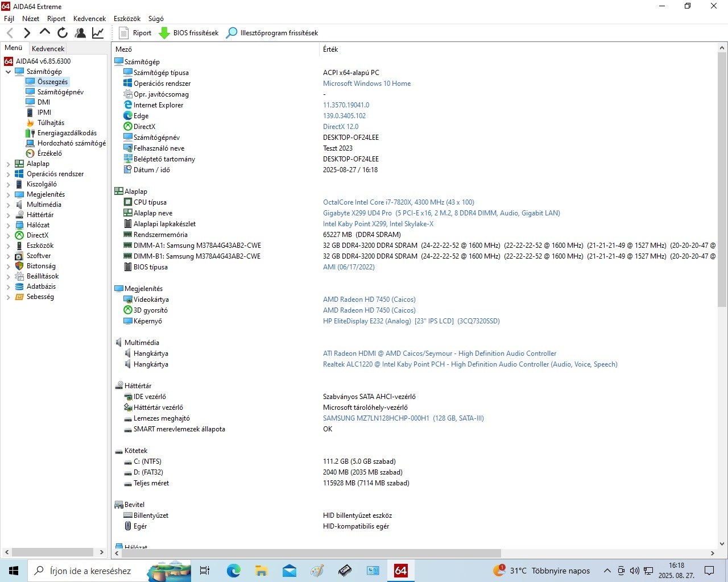This screenshot has height=582, width=728.
Task: Open Érzékelő tree item
Action: pos(49,153)
